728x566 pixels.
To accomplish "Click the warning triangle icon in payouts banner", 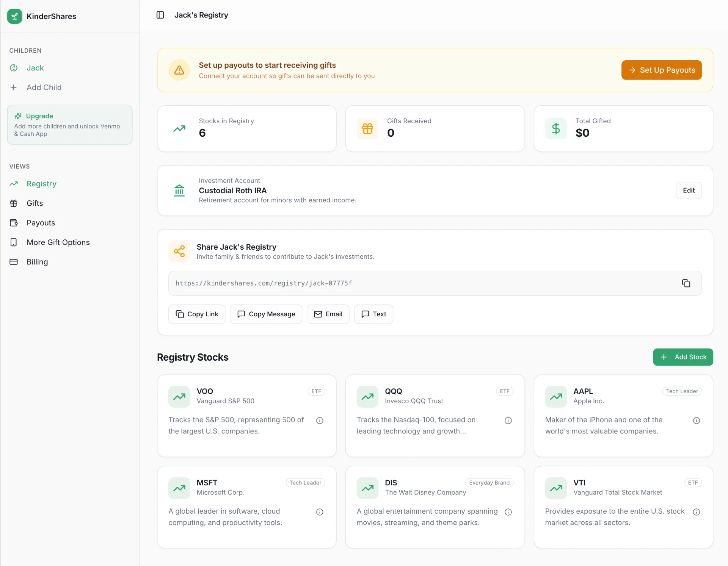I will 179,70.
